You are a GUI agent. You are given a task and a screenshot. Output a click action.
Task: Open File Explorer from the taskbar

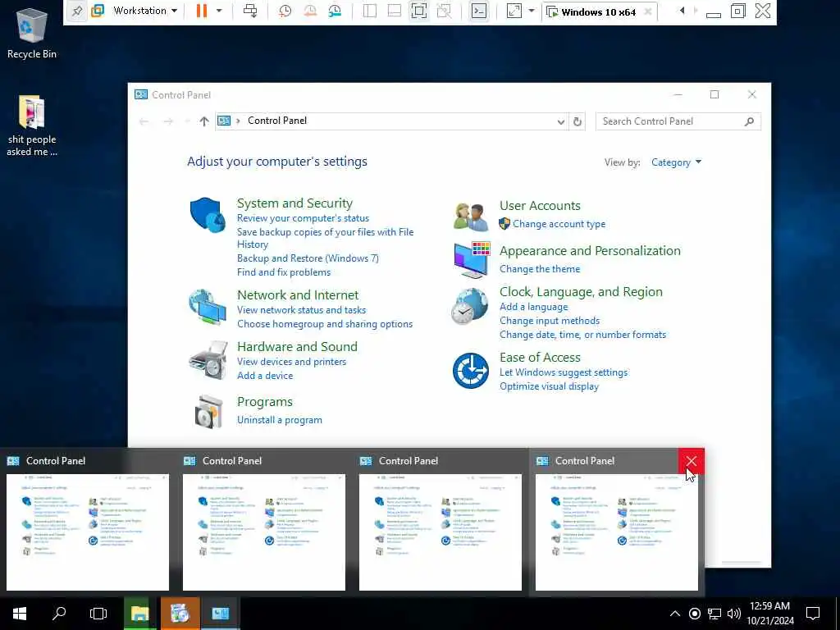pos(139,614)
